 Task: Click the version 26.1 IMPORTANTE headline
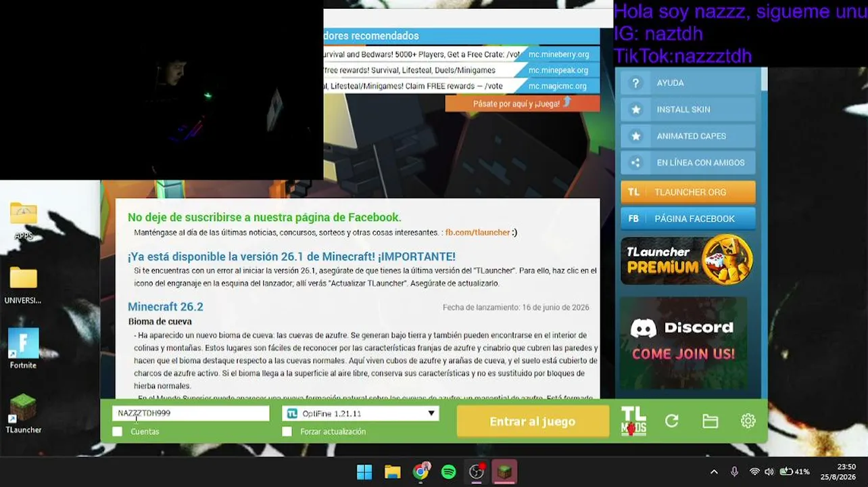pyautogui.click(x=291, y=257)
